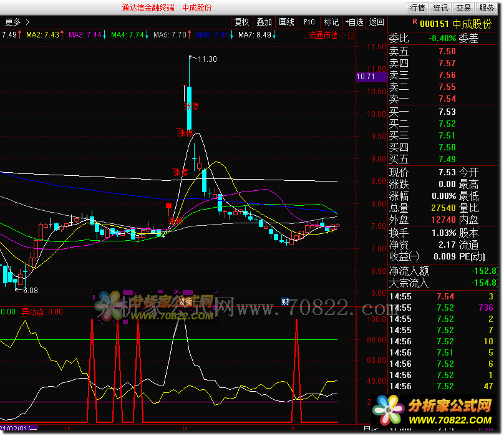
Task: Click the down arrow after MA7: 8.49
Action: tap(274, 35)
